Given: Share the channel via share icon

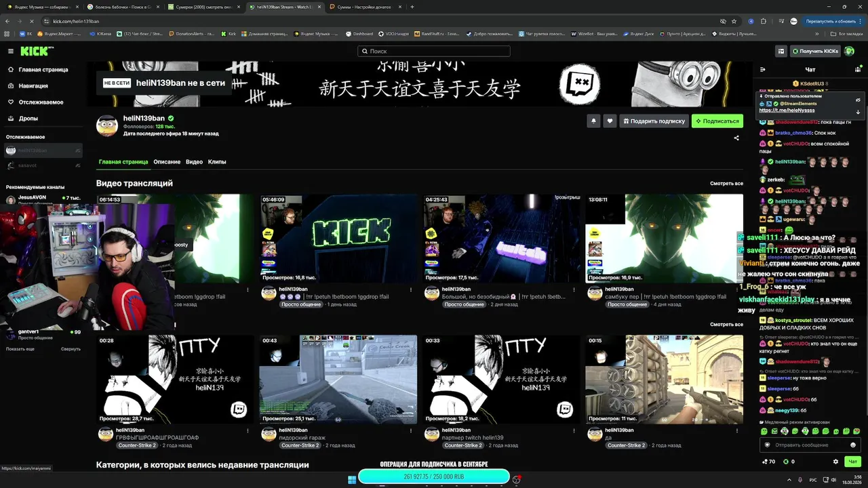Looking at the screenshot, I should (736, 138).
